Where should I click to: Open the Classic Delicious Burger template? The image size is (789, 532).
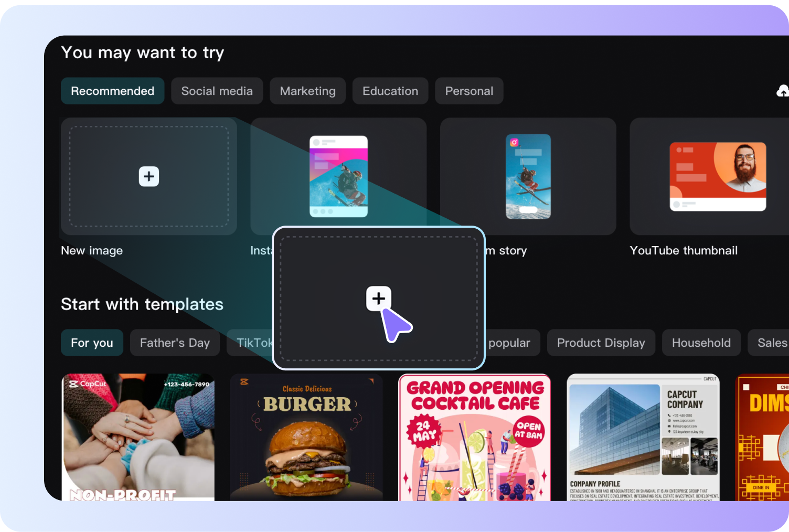306,437
